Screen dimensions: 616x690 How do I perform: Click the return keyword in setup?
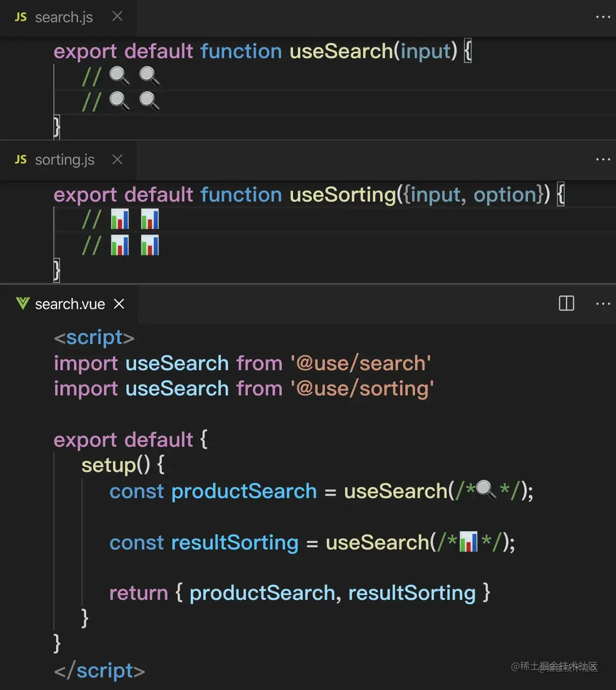tap(139, 593)
